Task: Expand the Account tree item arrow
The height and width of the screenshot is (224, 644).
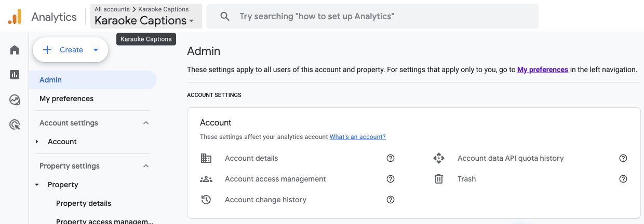Action: coord(37,142)
